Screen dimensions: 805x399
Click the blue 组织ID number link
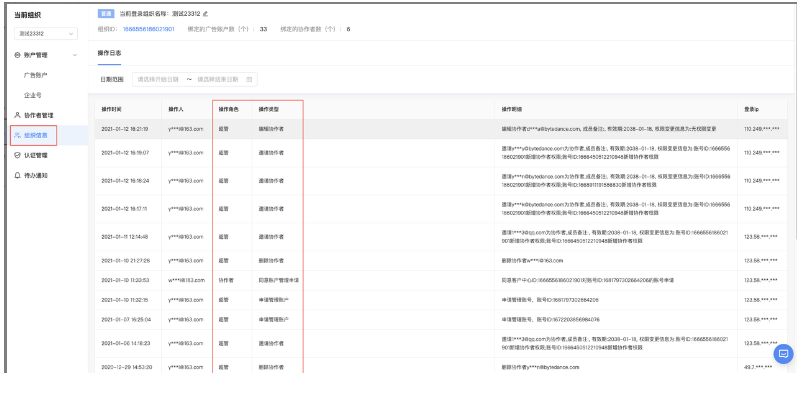(148, 29)
